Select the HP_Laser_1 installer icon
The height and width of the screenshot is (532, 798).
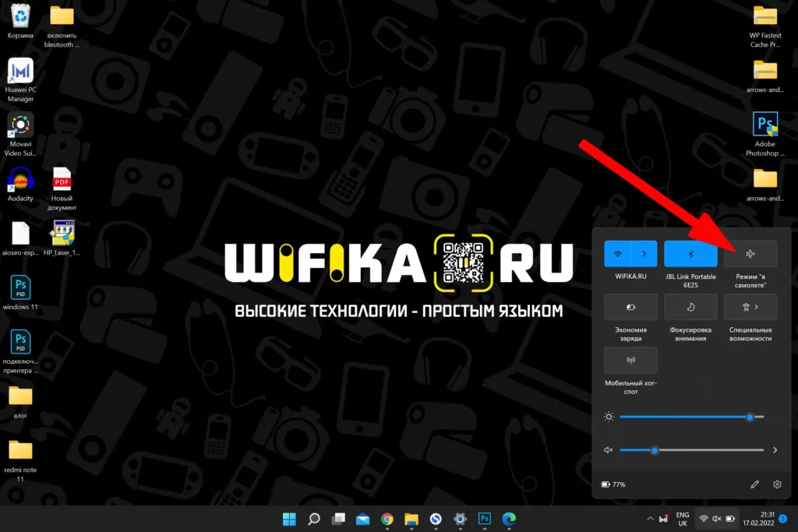[62, 239]
